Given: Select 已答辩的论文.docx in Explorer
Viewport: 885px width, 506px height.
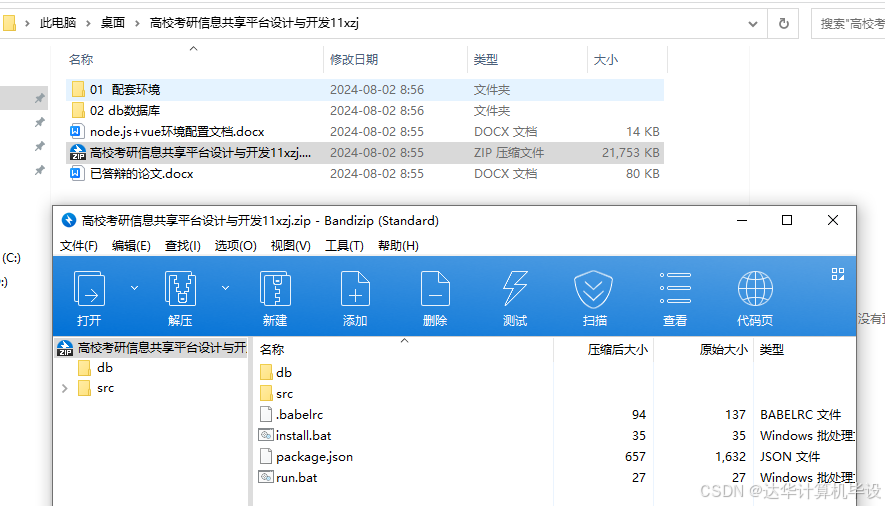Looking at the screenshot, I should [x=365, y=173].
